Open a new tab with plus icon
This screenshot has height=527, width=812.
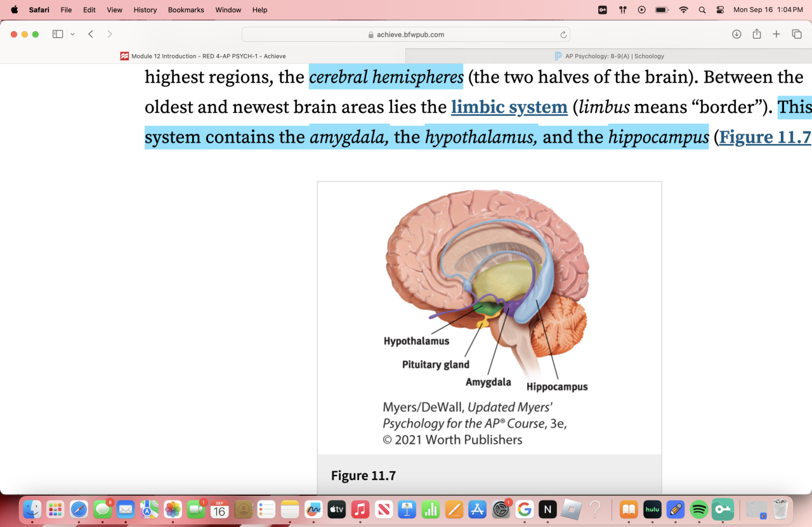coord(776,34)
